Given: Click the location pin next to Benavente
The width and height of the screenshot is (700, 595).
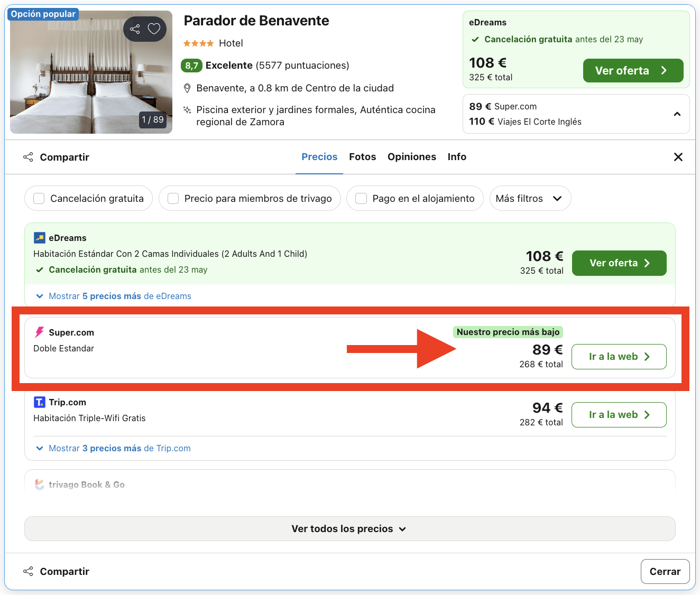Looking at the screenshot, I should click(188, 88).
